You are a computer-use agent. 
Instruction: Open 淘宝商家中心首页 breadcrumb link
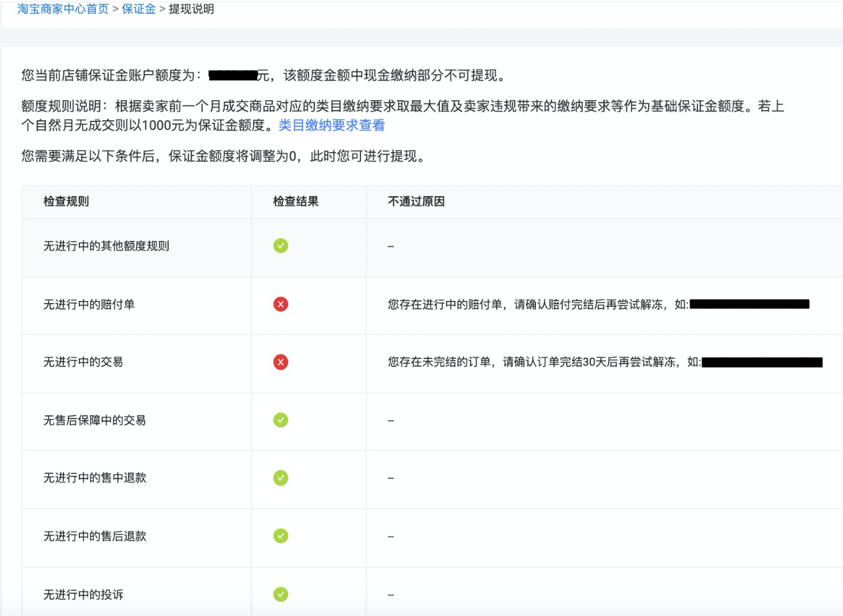[63, 9]
